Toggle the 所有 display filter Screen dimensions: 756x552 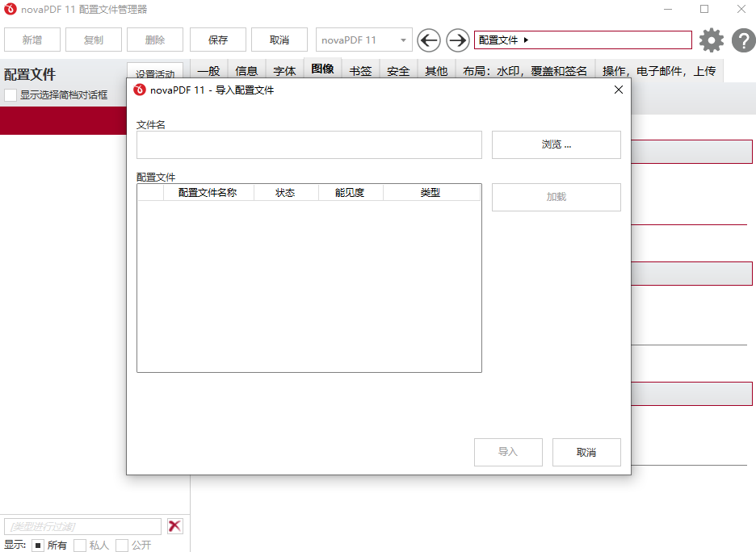click(37, 545)
